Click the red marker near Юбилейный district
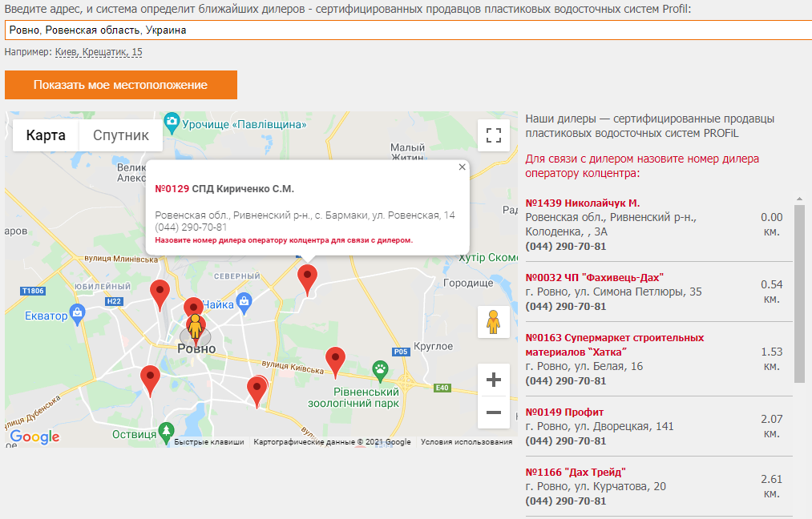This screenshot has width=812, height=519. [x=160, y=295]
